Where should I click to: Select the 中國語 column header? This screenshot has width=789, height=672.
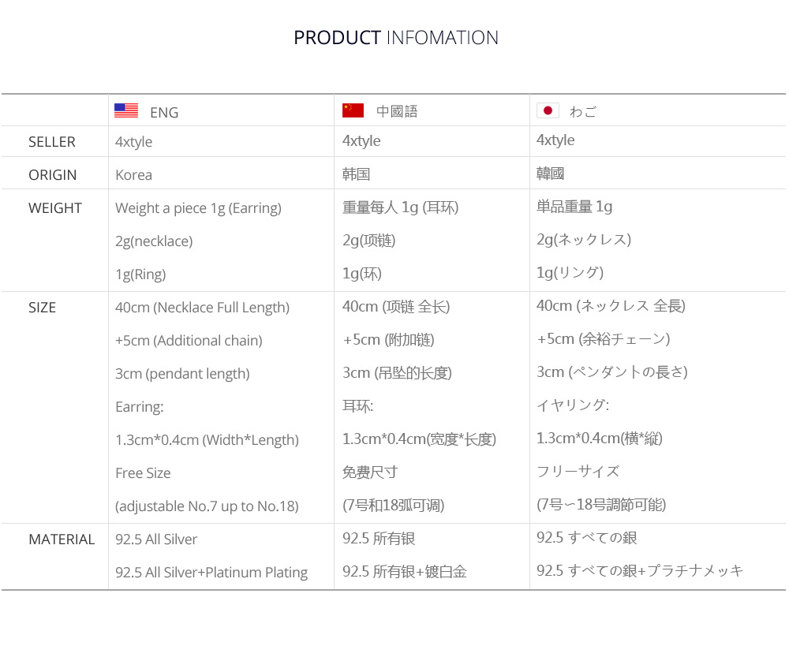[397, 111]
